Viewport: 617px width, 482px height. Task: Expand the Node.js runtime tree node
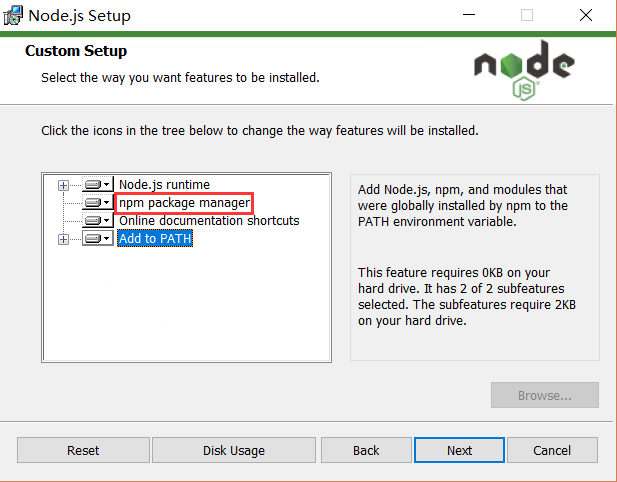[63, 185]
